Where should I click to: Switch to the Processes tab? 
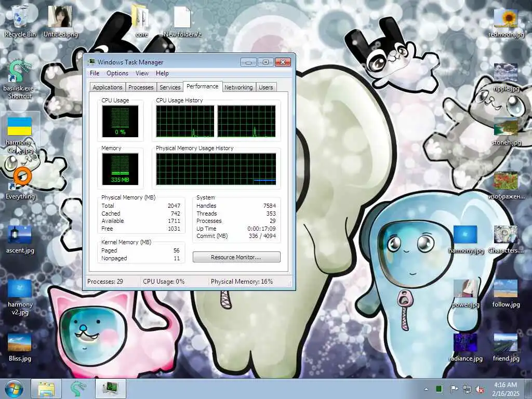[141, 87]
